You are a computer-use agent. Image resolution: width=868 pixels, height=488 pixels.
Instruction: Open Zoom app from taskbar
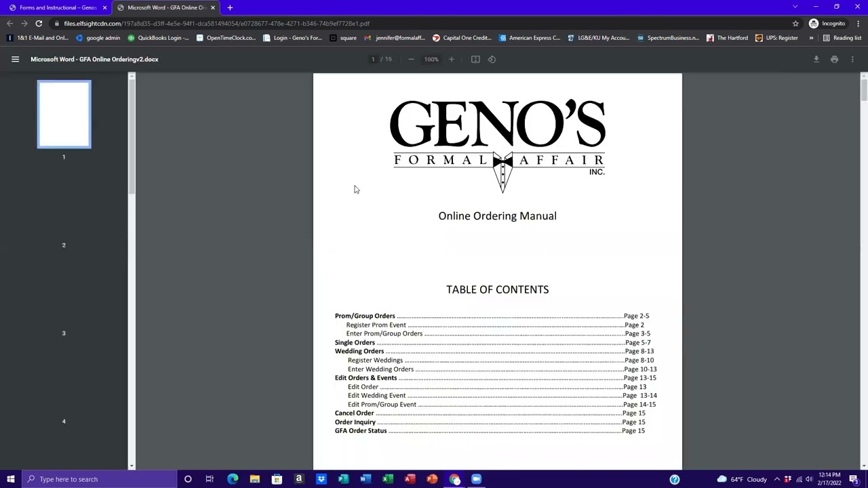[x=476, y=479]
